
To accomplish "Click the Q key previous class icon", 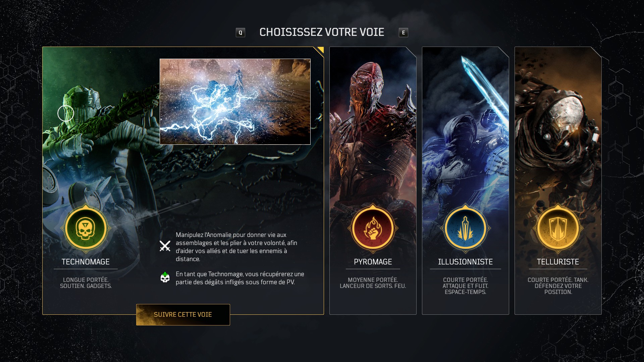I will pos(240,33).
